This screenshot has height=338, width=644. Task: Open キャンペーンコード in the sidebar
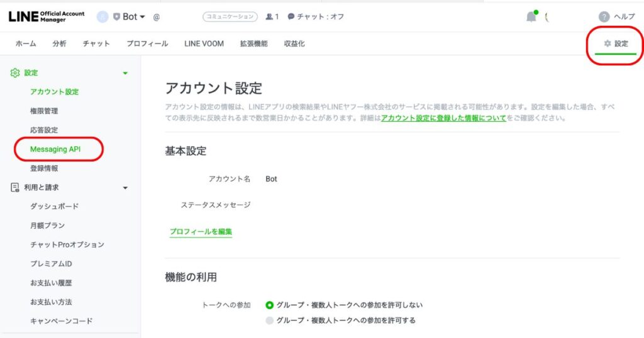coord(61,321)
